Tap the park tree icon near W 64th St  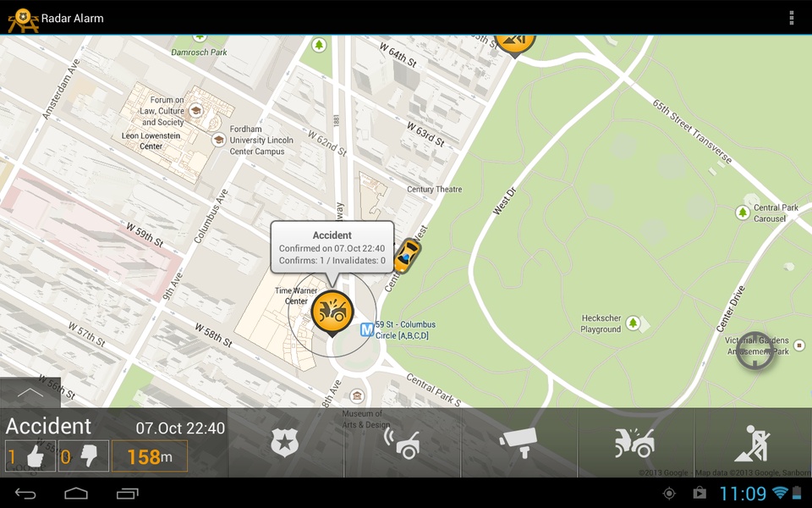coord(319,45)
